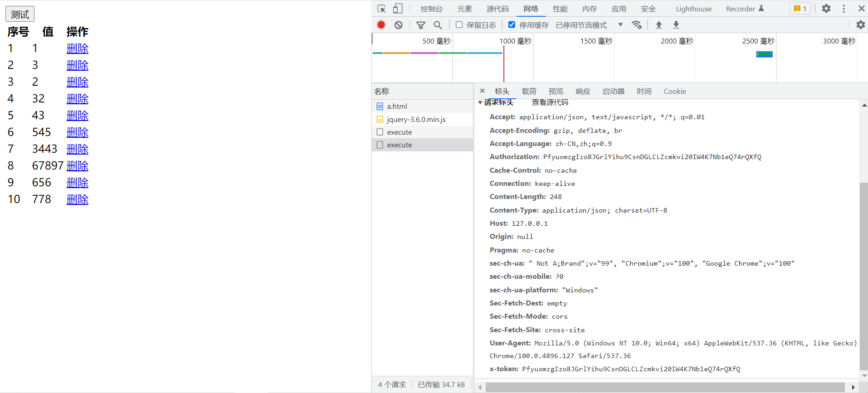Switch to the 应用 tab
The height and width of the screenshot is (393, 868).
[x=619, y=9]
